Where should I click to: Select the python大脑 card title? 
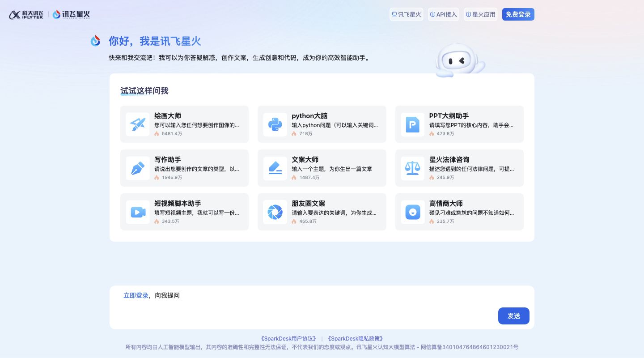point(309,116)
